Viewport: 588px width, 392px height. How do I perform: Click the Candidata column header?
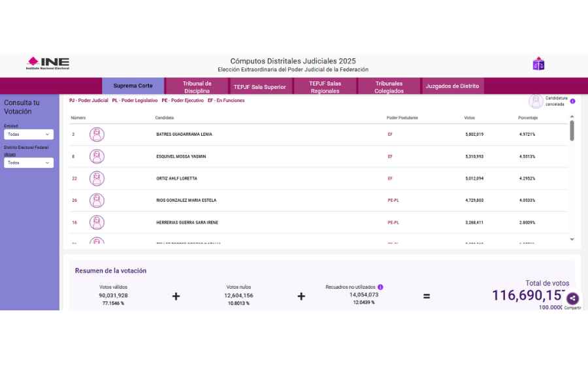[164, 118]
